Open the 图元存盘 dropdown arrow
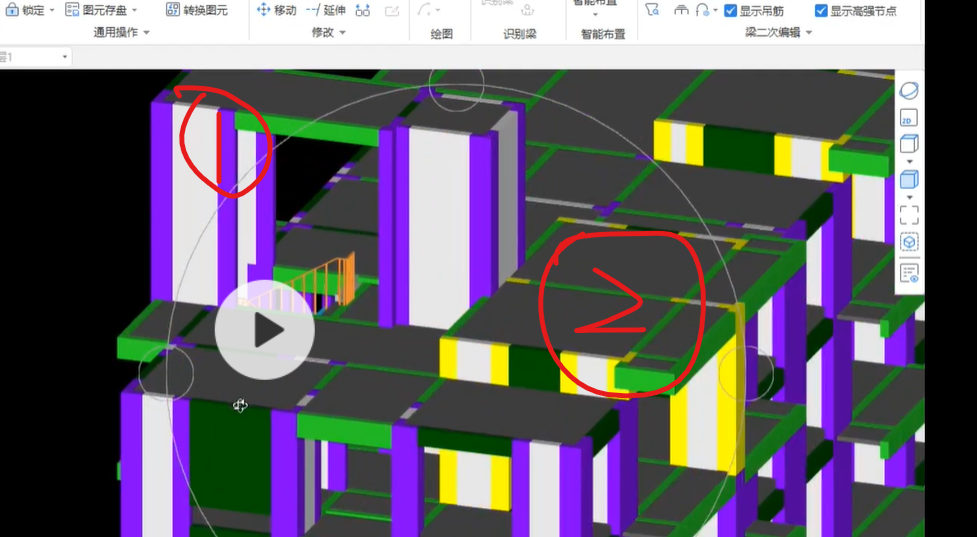977x537 pixels. click(134, 10)
